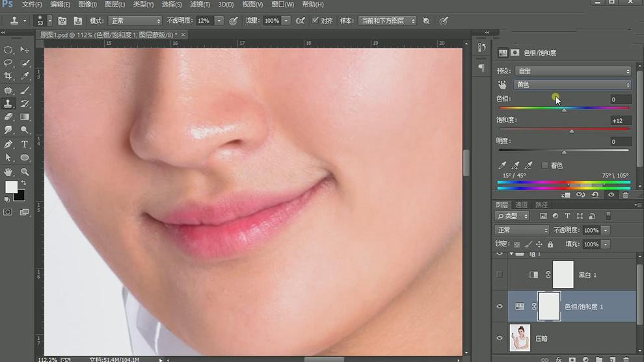Viewport: 644px width, 362px height.
Task: Click the 饱和度 saturation slider handle
Action: [572, 131]
